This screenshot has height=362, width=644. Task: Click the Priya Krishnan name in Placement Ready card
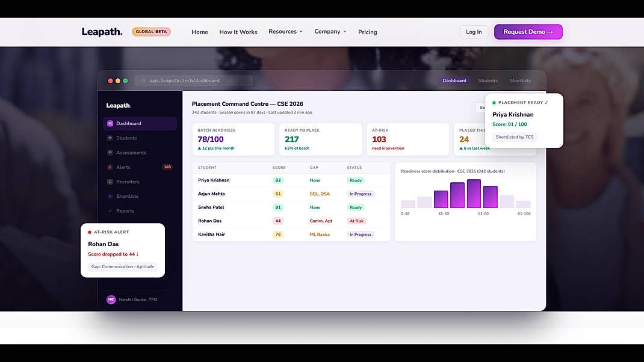(513, 114)
